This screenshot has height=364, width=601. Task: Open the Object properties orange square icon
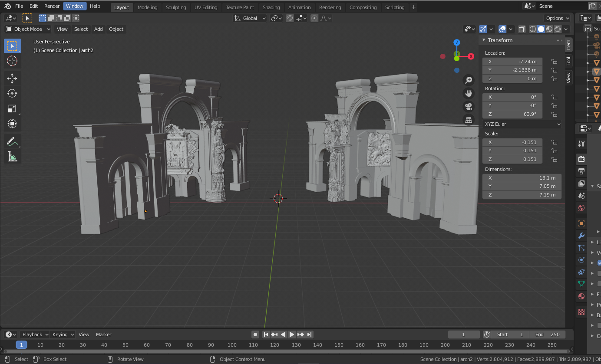tap(581, 223)
